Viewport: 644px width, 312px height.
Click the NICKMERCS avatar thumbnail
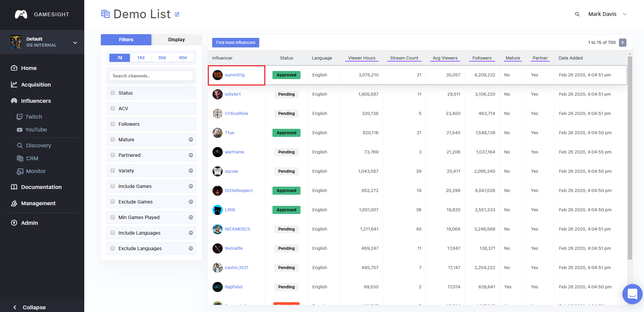(217, 229)
